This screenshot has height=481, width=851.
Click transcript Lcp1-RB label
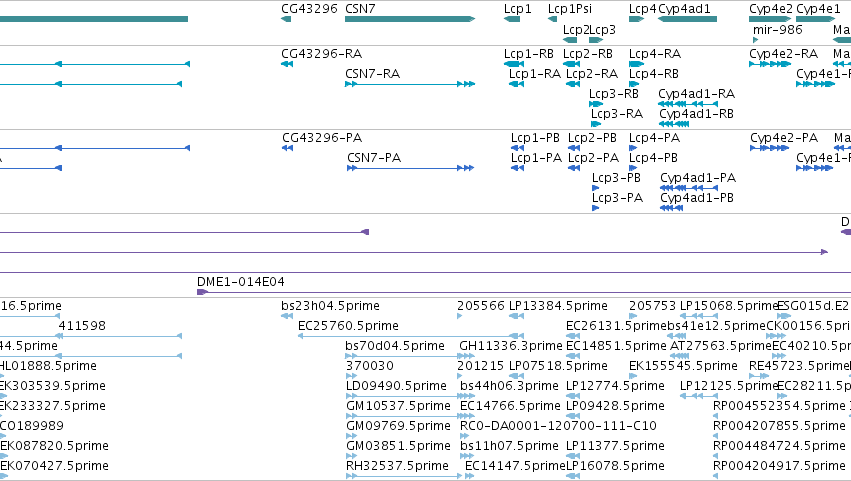(x=529, y=54)
